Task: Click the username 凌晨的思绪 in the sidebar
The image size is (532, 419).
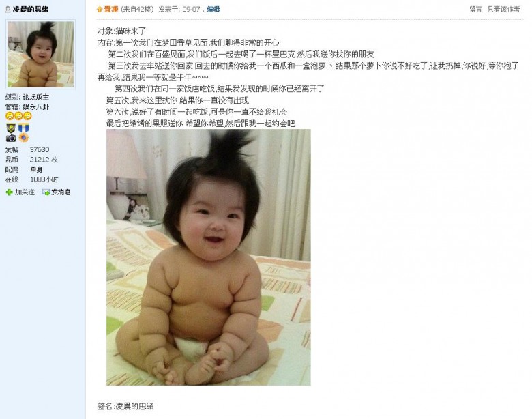Action: point(31,10)
